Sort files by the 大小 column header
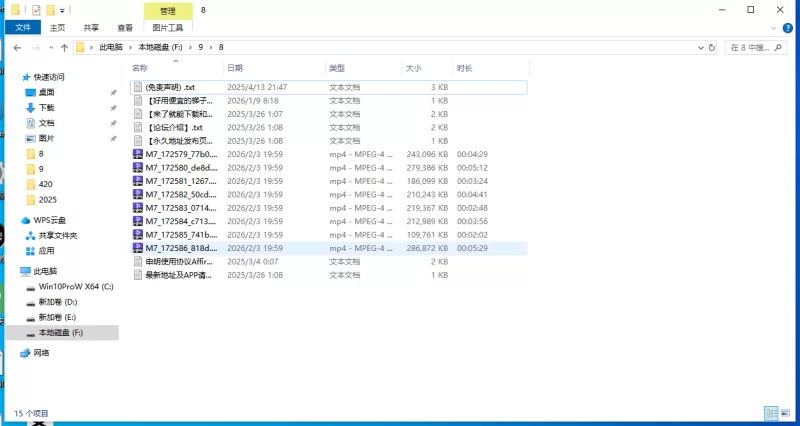The image size is (800, 426). (x=414, y=68)
